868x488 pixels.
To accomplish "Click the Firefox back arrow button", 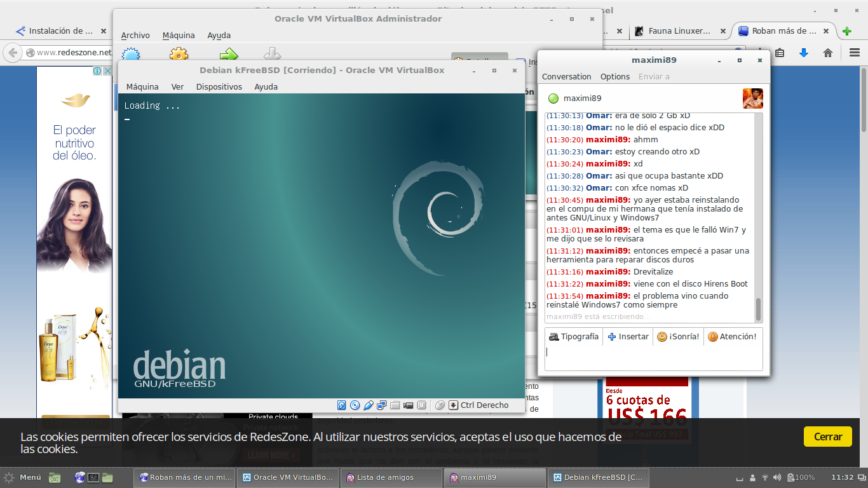I will coord(11,53).
